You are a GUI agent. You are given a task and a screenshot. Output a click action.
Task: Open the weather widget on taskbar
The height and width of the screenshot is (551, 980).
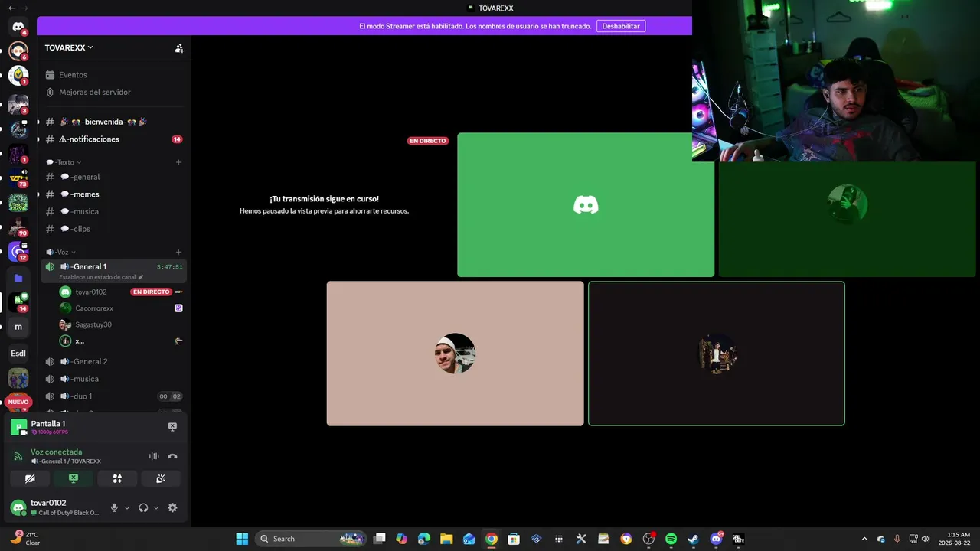25,538
